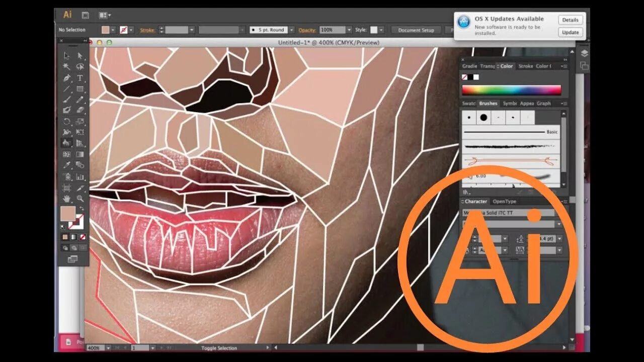
Task: Select the Paintbrush tool
Action: coord(67,100)
